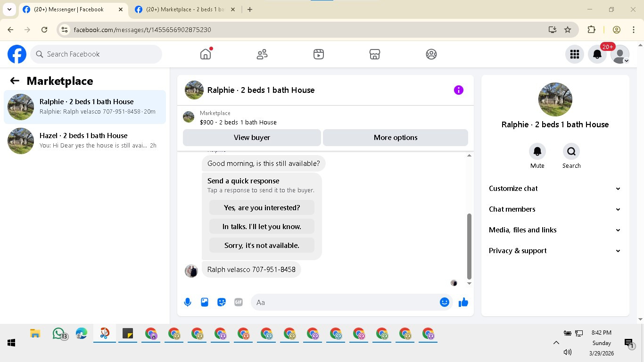Choose a sticker with the sticker icon

click(222, 303)
